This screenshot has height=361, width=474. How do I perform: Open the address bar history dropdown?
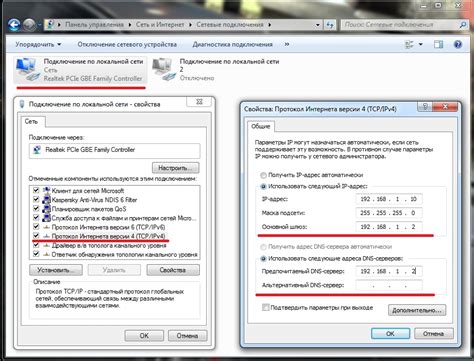318,25
